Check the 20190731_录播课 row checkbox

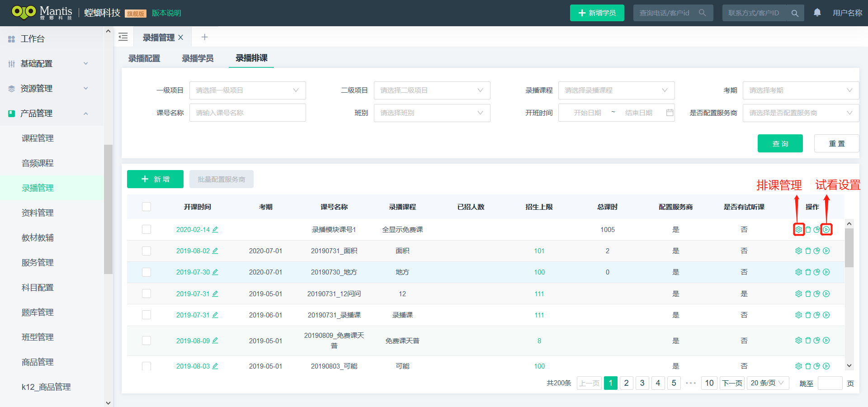146,315
